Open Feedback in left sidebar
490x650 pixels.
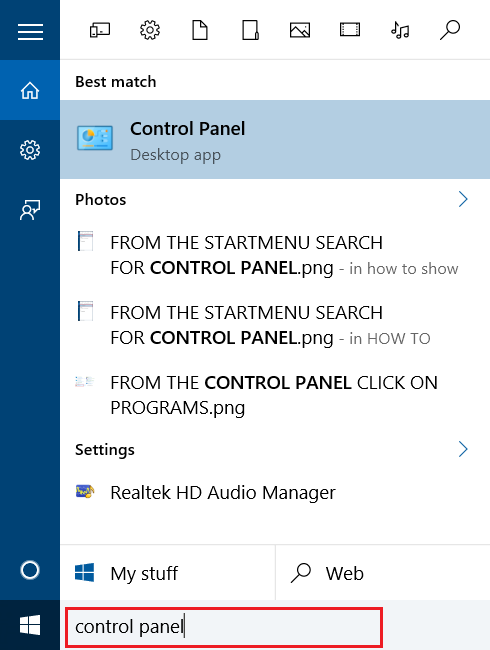[x=30, y=210]
